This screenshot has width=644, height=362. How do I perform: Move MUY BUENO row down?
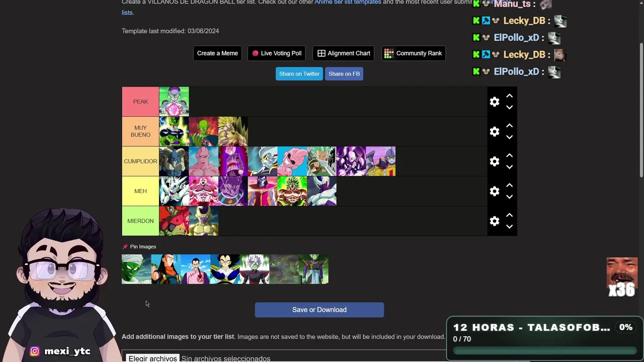[509, 137]
